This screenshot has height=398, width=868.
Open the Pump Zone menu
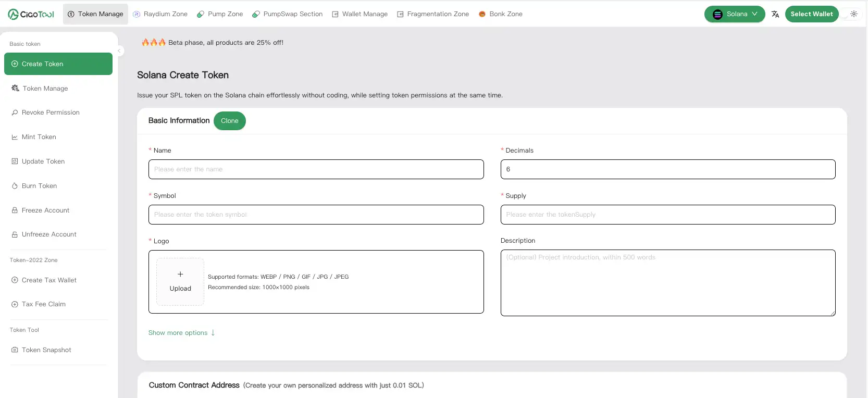[220, 14]
